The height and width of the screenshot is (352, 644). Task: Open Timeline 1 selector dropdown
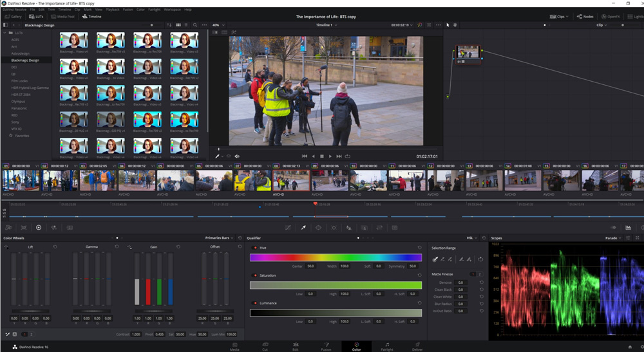coord(327,25)
